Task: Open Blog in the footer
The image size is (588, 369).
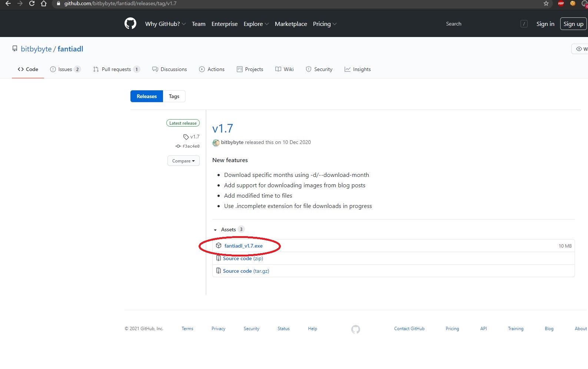Action: pos(549,329)
